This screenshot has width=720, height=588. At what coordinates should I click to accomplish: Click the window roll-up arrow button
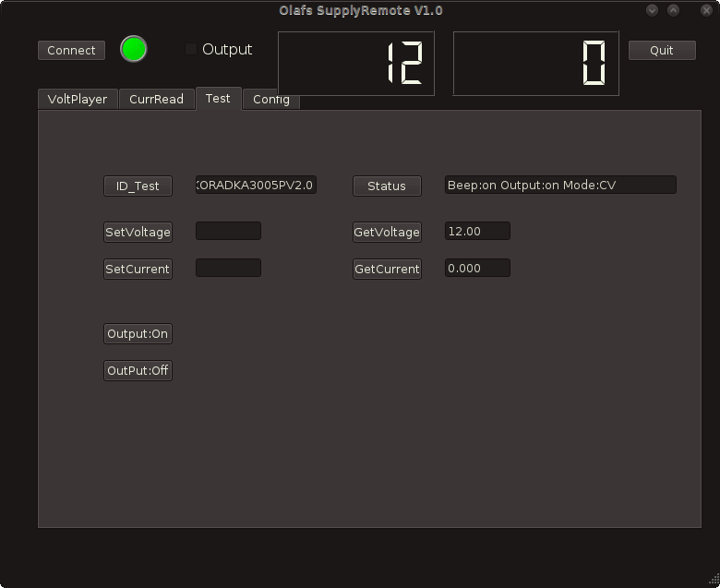[673, 10]
